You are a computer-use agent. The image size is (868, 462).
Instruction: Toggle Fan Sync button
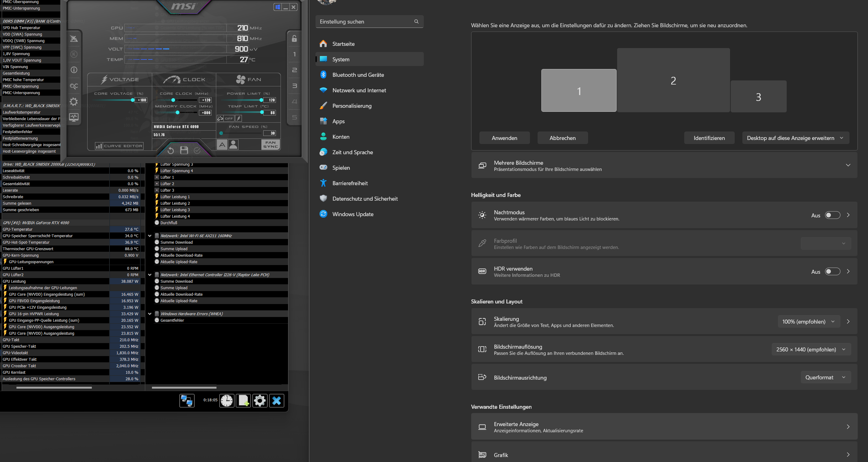tap(270, 145)
